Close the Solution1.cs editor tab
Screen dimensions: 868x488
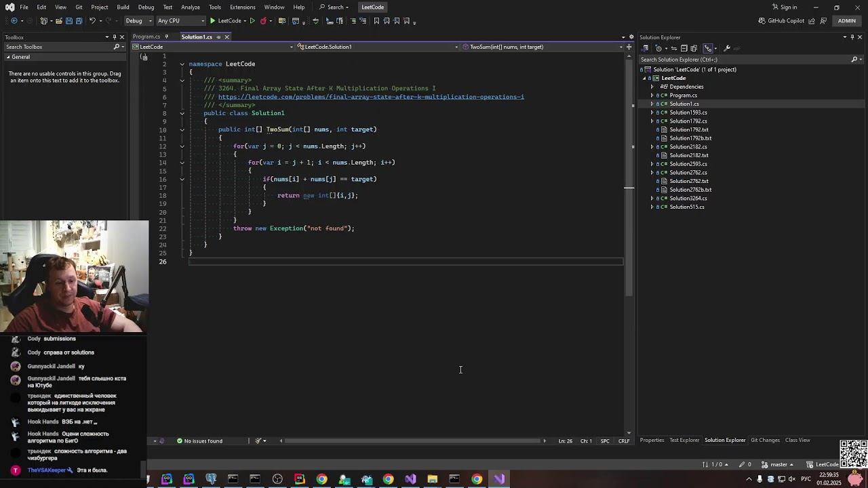pyautogui.click(x=226, y=37)
